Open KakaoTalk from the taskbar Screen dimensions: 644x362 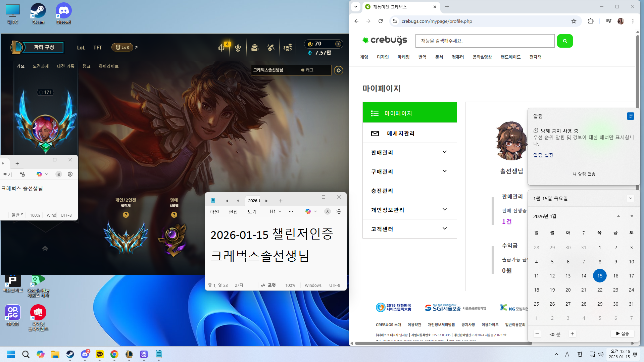[x=100, y=354]
